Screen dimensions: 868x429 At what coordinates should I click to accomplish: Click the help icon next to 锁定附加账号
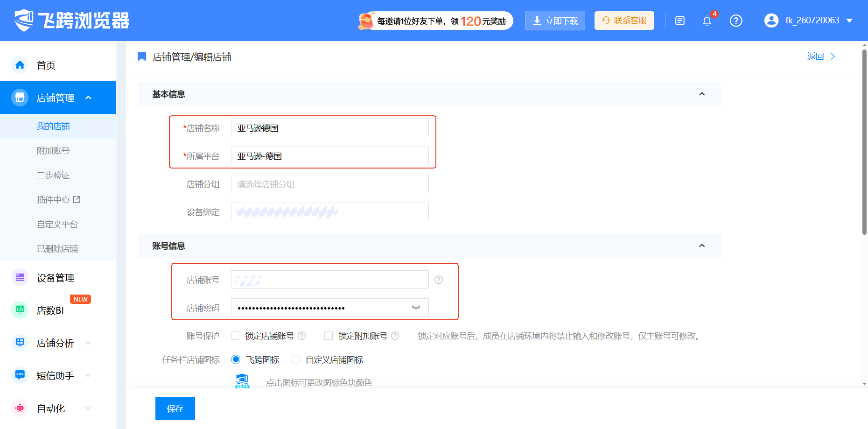[395, 336]
